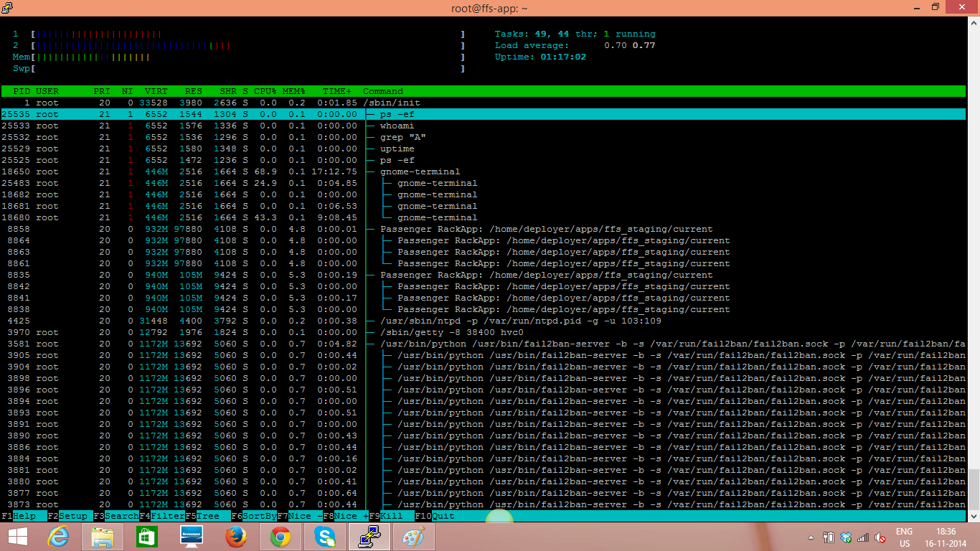Click the Swp usage meter bar

tap(248, 68)
